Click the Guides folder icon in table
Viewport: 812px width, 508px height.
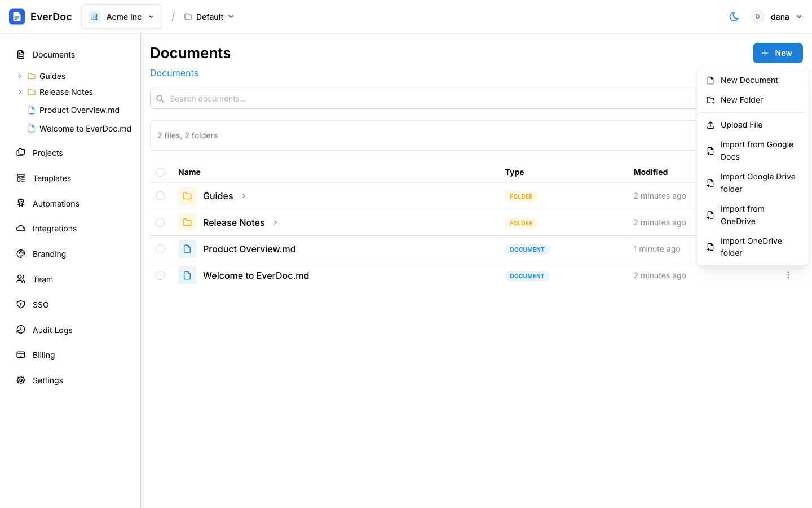click(187, 196)
